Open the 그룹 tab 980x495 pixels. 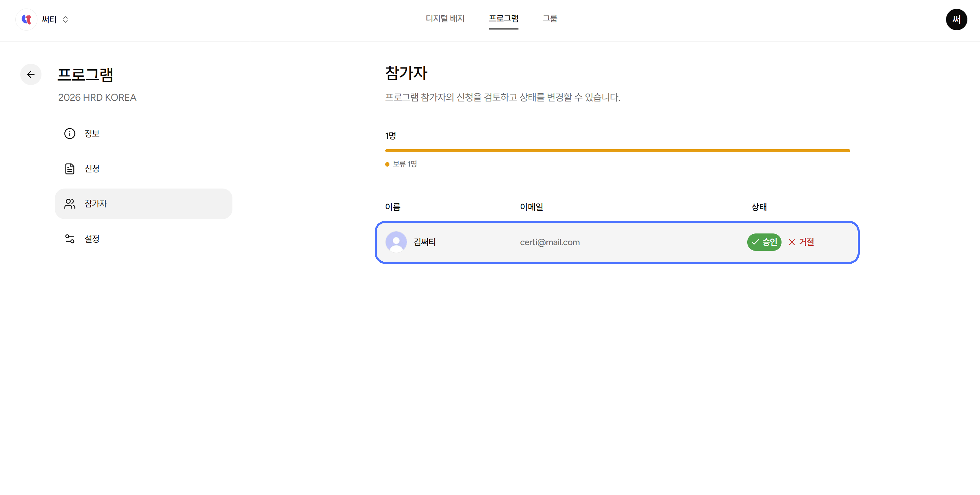tap(550, 19)
